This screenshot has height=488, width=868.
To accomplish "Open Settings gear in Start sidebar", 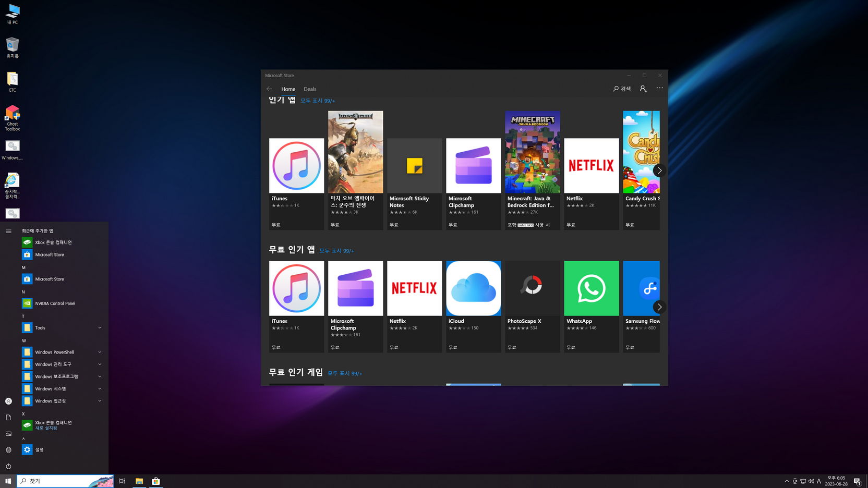I will click(x=8, y=450).
